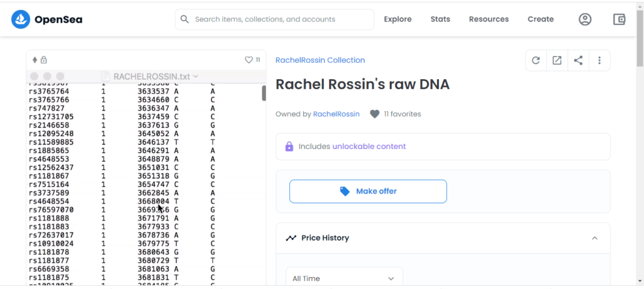Click the DNA text file image
The width and height of the screenshot is (644, 289).
pyautogui.click(x=146, y=177)
